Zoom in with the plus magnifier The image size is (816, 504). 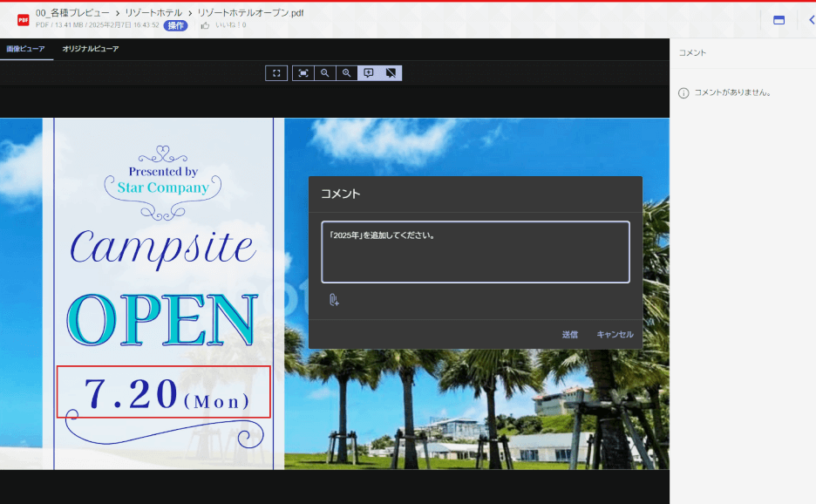coord(347,73)
